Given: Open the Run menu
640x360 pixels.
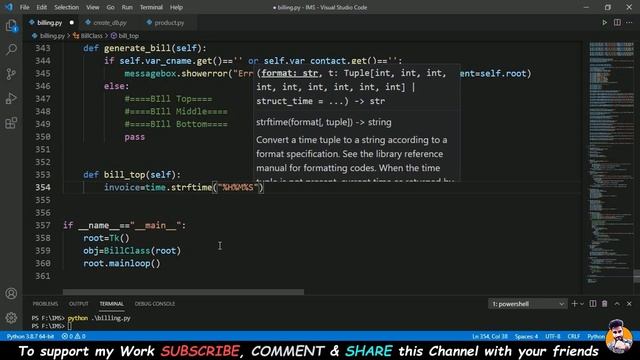Looking at the screenshot, I should click(127, 7).
